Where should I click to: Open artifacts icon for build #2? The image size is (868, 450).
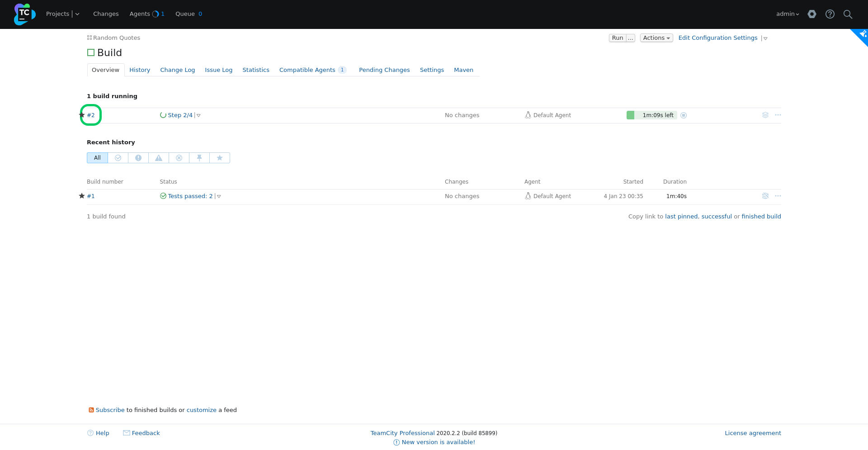click(765, 115)
